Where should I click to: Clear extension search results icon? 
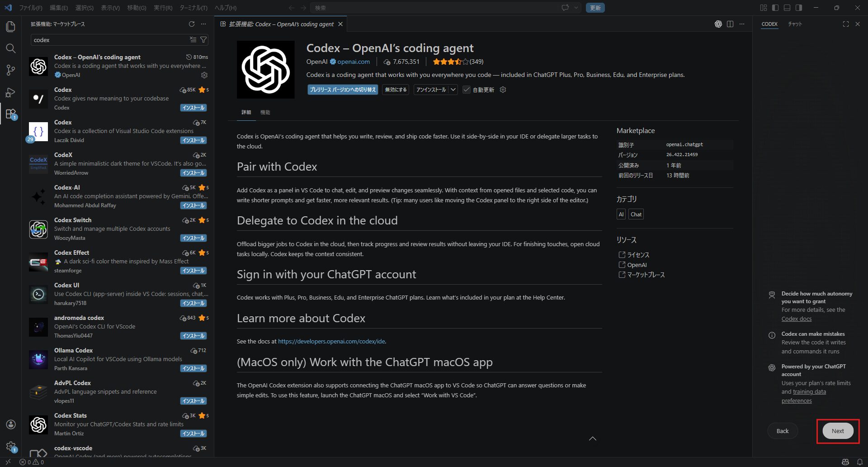point(193,40)
